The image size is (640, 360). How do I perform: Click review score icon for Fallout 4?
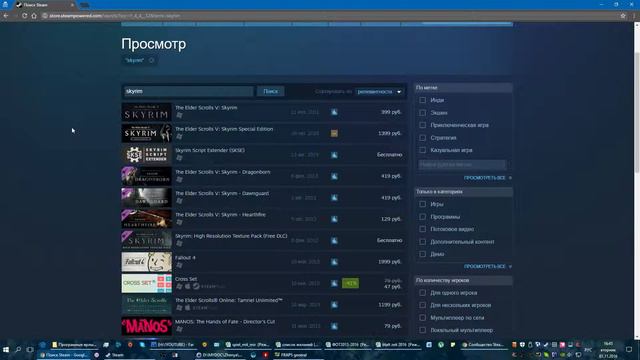click(x=334, y=262)
